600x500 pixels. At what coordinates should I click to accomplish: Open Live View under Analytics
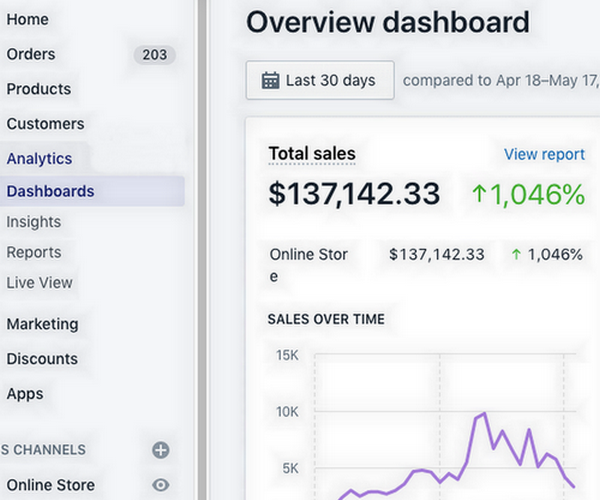pyautogui.click(x=39, y=283)
